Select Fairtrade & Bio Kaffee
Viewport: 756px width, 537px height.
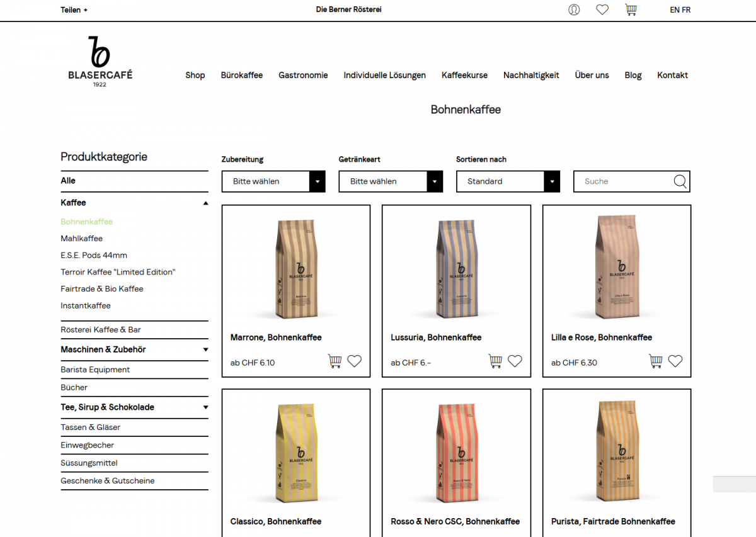click(x=102, y=289)
